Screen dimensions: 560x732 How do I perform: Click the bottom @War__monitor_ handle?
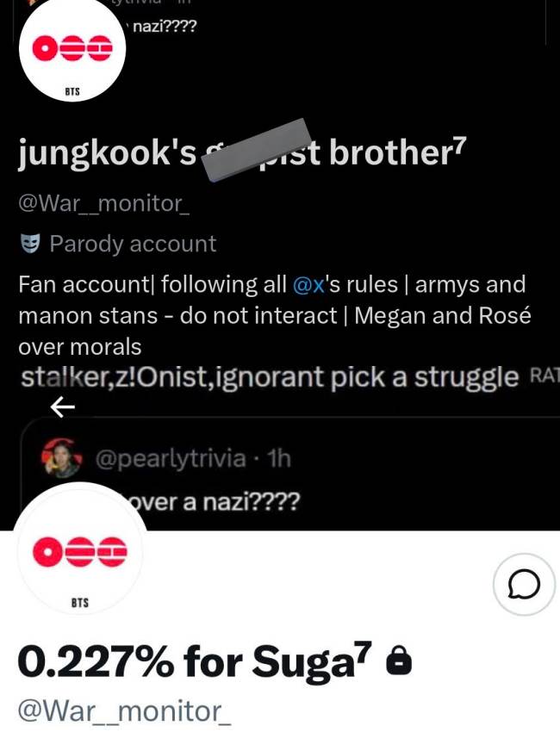[x=125, y=711]
